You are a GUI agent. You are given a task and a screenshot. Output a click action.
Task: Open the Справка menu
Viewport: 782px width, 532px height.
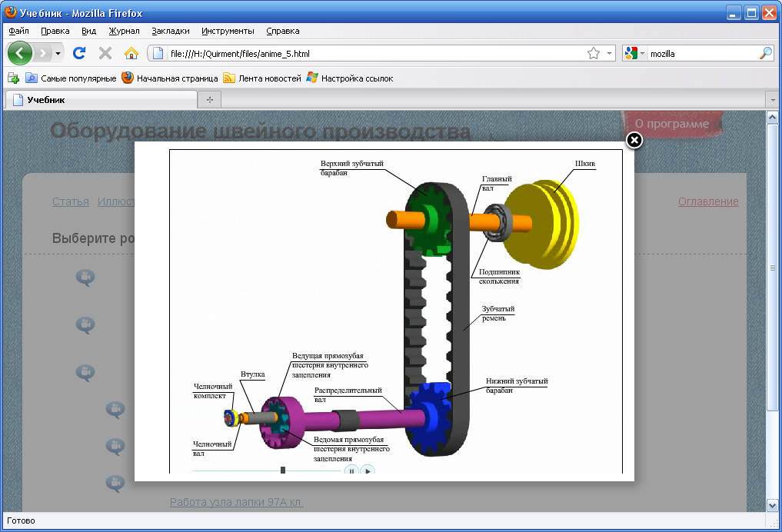click(283, 31)
